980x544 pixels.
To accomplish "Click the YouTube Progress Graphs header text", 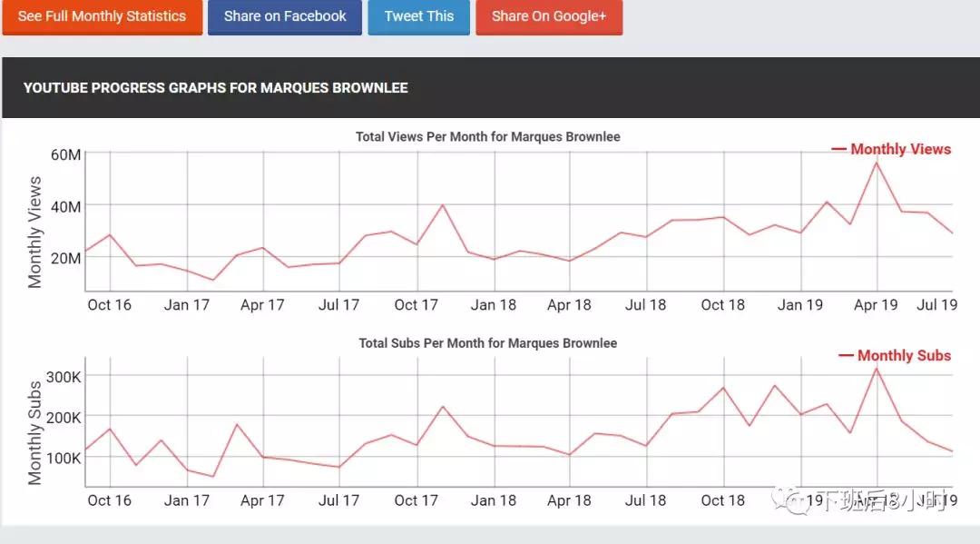I will (x=216, y=88).
